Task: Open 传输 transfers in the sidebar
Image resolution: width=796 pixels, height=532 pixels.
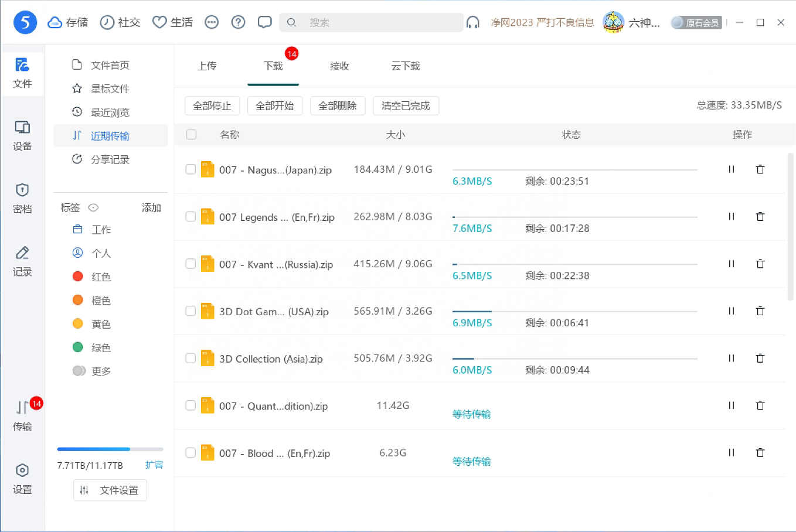Action: (x=22, y=416)
